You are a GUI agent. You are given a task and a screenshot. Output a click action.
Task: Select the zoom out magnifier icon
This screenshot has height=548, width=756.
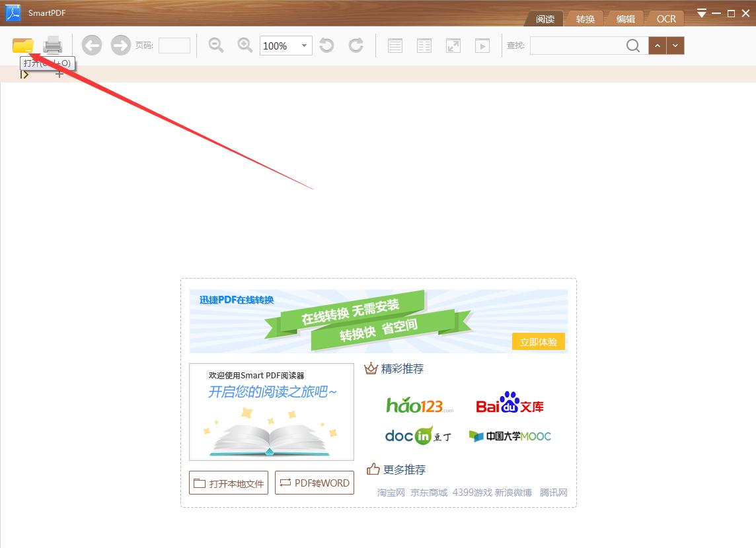(215, 46)
